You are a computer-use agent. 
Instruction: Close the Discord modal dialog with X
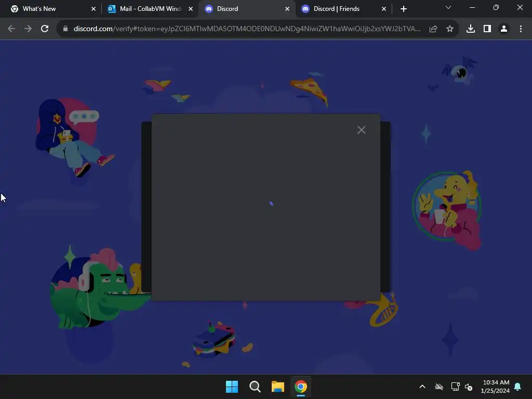[x=362, y=130]
